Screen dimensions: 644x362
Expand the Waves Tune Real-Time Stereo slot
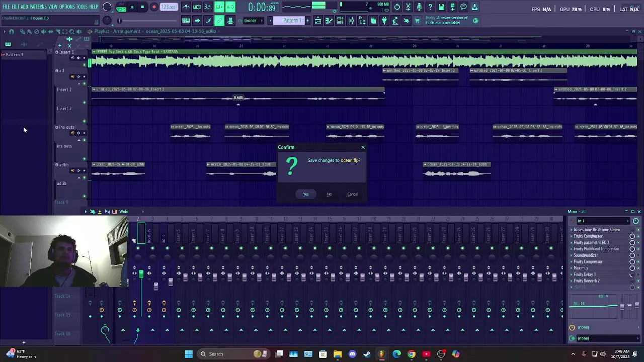(x=572, y=230)
